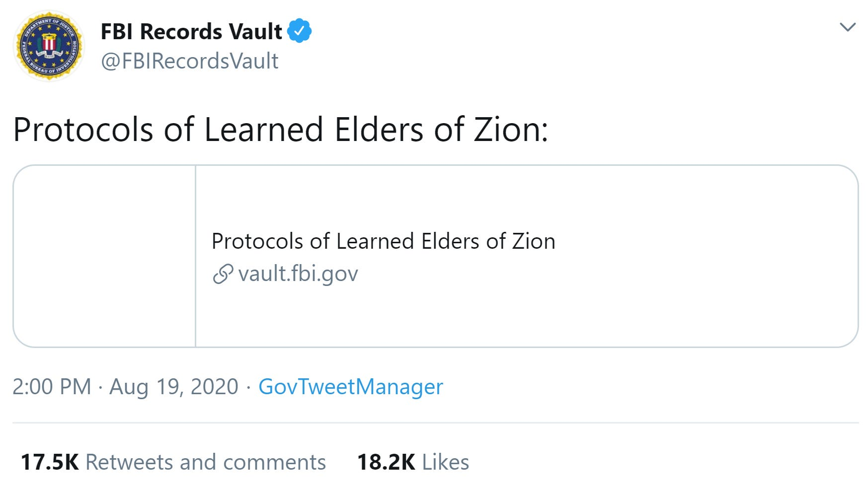Click the blue verified checkmark badge

[300, 31]
